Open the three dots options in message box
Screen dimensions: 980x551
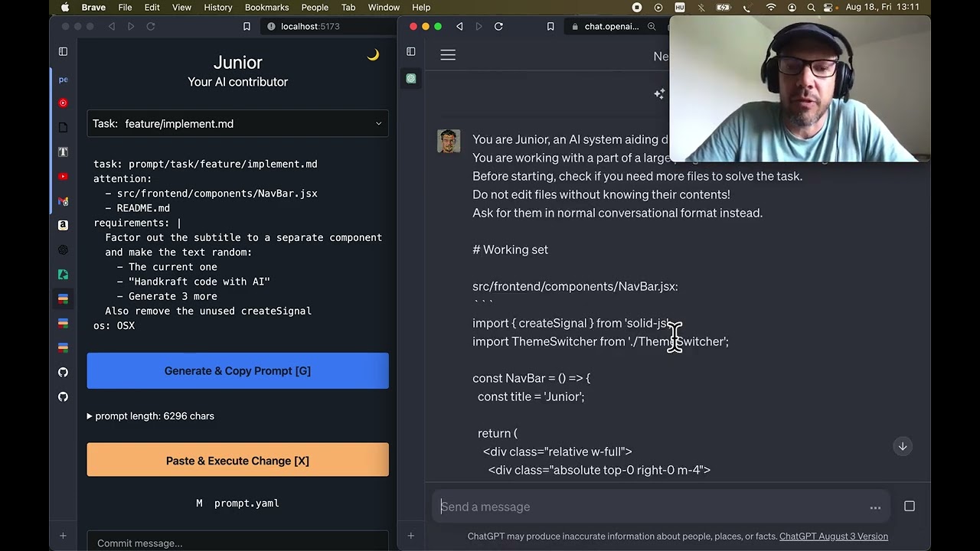tap(875, 507)
